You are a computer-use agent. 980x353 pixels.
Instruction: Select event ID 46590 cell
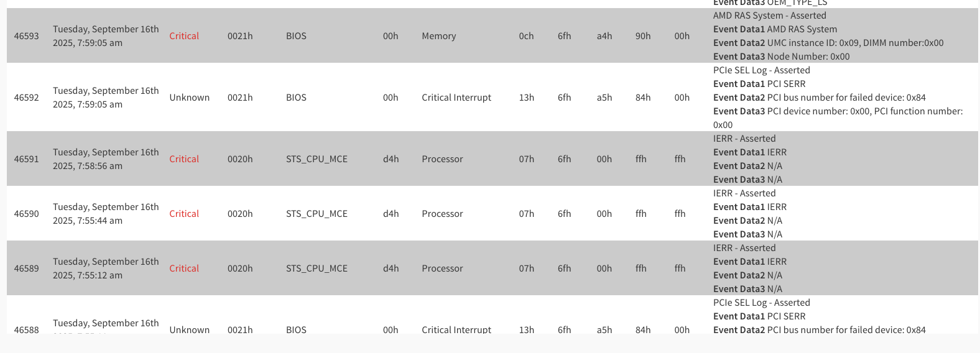pyautogui.click(x=26, y=214)
